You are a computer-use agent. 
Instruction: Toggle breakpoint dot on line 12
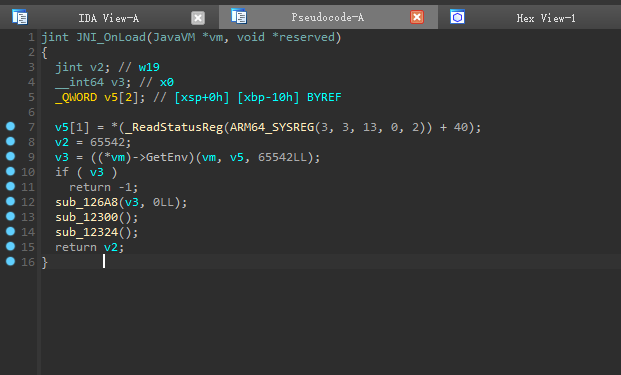point(10,201)
